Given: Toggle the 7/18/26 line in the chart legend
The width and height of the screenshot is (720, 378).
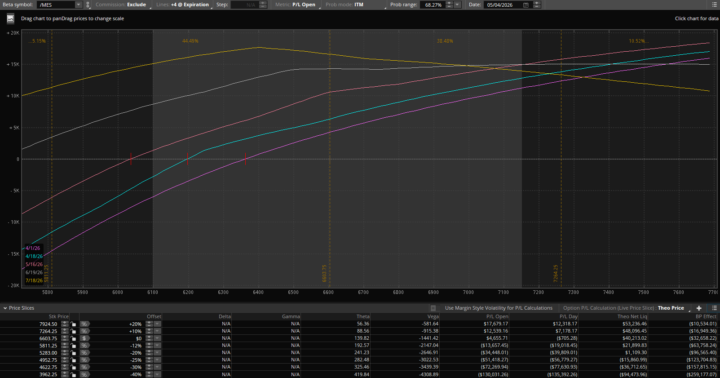Looking at the screenshot, I should point(34,280).
